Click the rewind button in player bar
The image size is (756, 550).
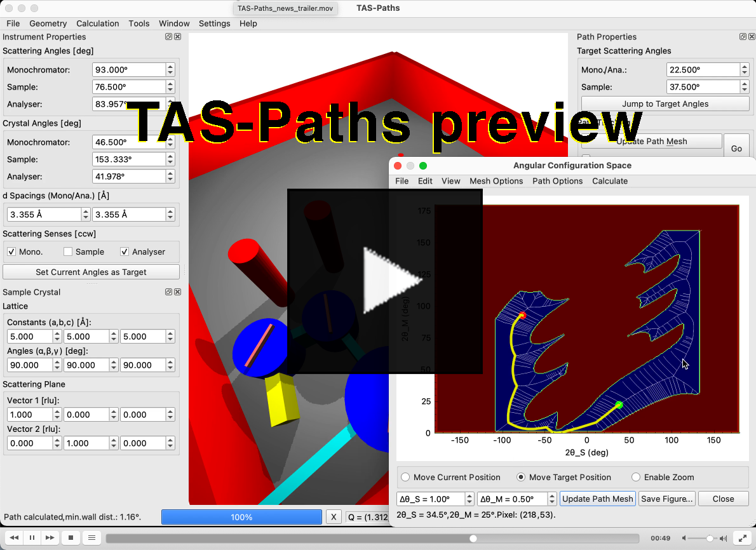click(13, 538)
